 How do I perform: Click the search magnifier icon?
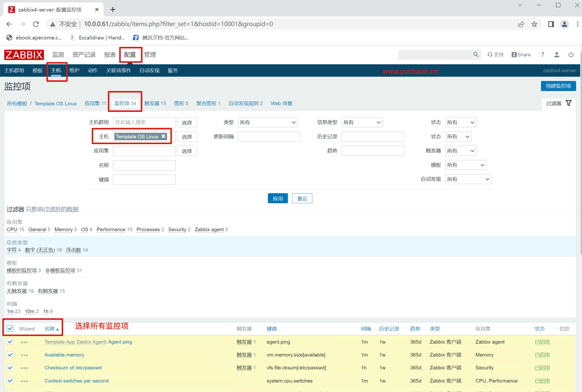[x=476, y=55]
